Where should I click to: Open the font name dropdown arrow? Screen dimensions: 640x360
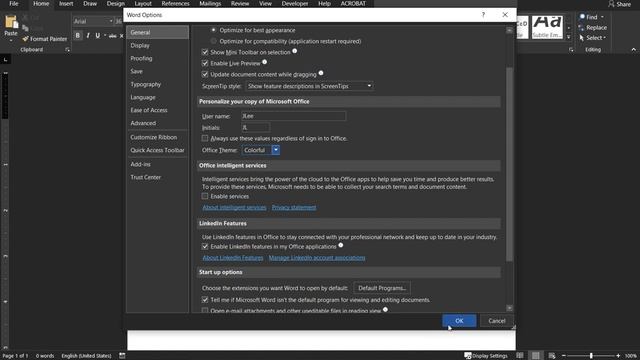[111, 21]
